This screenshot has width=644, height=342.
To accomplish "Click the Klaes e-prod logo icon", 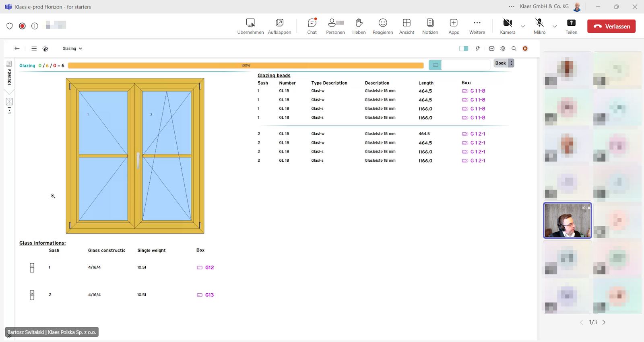I will [45, 49].
